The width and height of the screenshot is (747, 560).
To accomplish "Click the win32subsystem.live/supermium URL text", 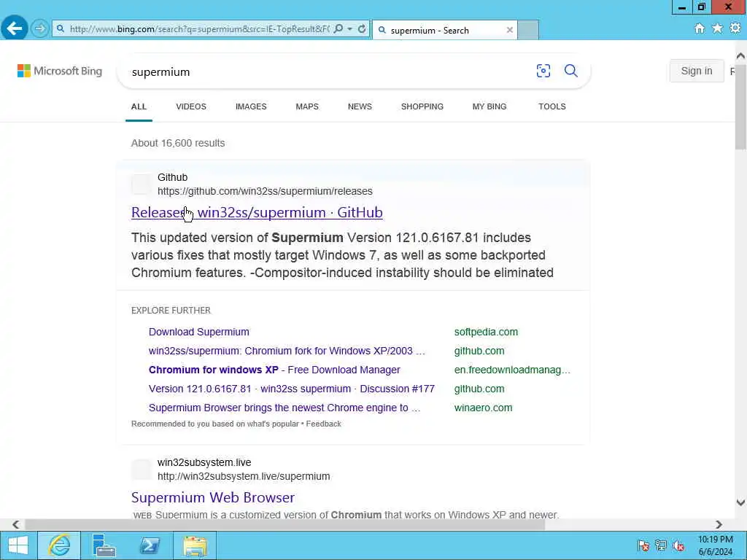I will pos(244,476).
